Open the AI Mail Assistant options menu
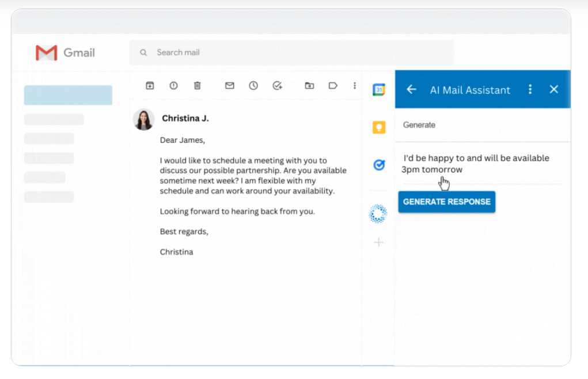The image size is (588, 379). coord(530,89)
